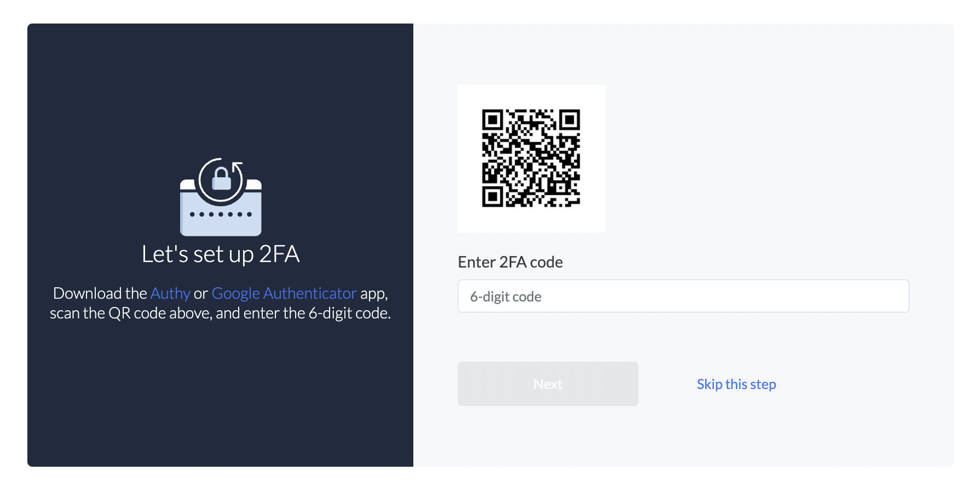Click the center of the QR code pattern
The image size is (980, 499).
531,158
